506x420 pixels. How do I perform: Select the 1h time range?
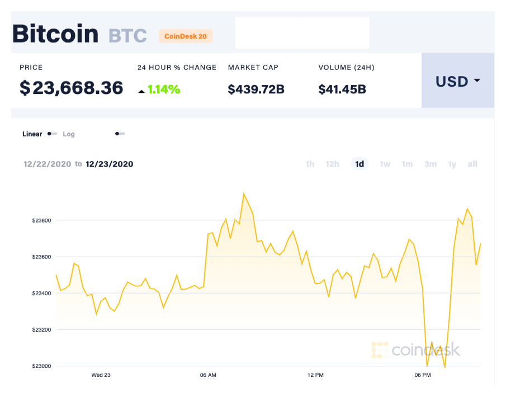click(x=310, y=164)
